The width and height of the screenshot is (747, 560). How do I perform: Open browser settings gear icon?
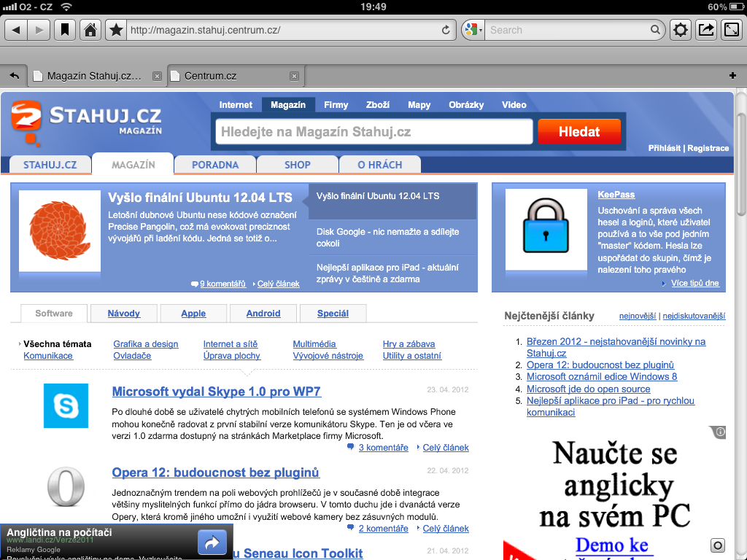coord(681,30)
